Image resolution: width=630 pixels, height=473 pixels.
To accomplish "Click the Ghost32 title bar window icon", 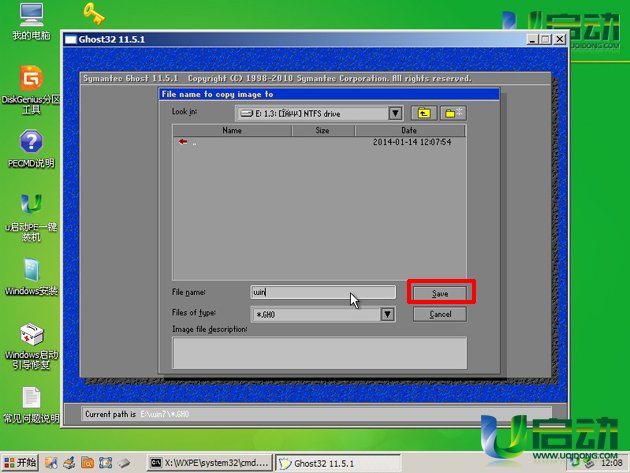I will (x=71, y=39).
